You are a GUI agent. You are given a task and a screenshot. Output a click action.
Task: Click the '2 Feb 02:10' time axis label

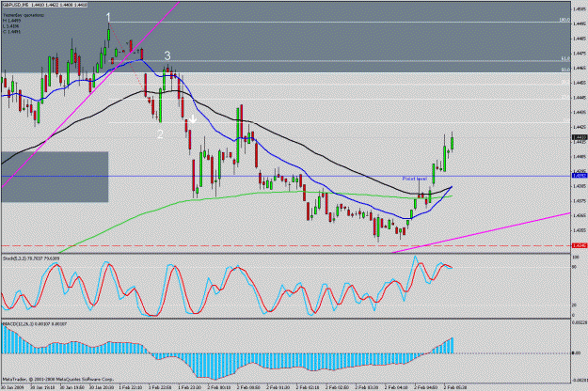307,387
